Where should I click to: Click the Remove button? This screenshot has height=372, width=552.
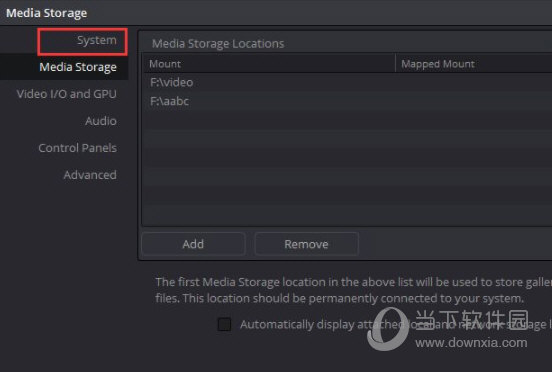[x=306, y=244]
